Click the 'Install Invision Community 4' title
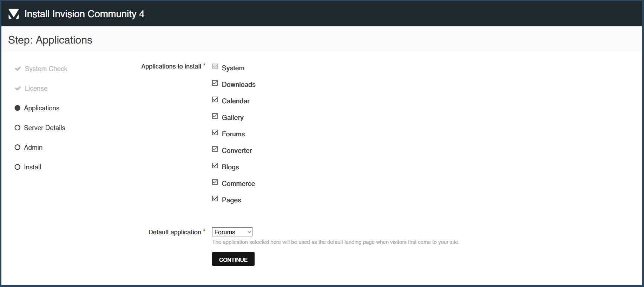 click(x=85, y=14)
